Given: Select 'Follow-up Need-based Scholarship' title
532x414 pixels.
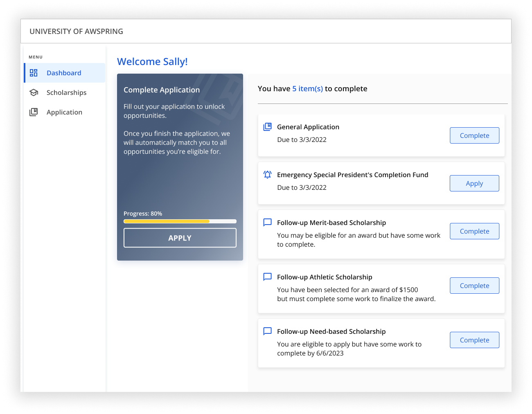Looking at the screenshot, I should [331, 331].
